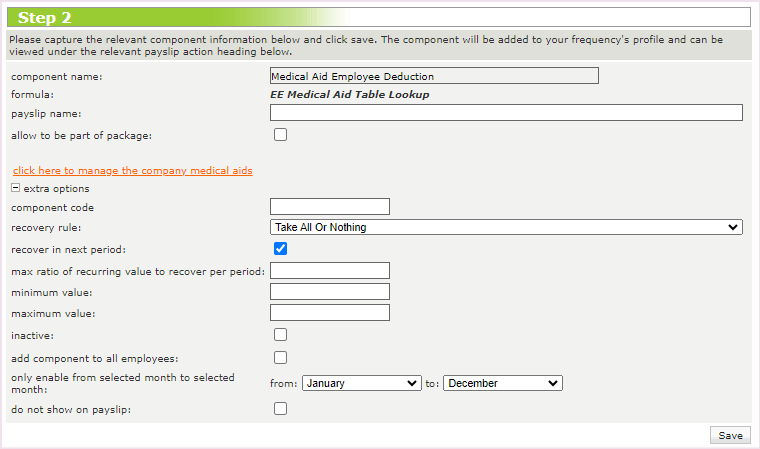This screenshot has width=760, height=449.
Task: Click the EE Medical Aid Table Lookup formula
Action: [350, 95]
